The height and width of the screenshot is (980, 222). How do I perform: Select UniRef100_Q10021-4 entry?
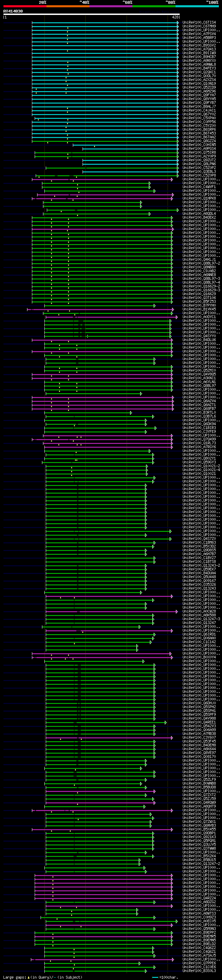201,470
